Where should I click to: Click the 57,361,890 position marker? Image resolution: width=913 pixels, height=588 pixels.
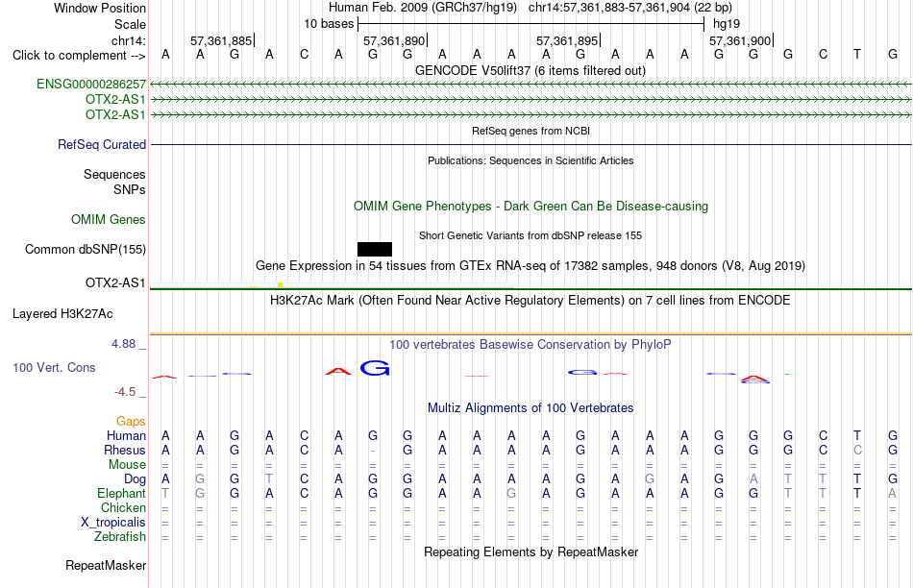coord(394,40)
